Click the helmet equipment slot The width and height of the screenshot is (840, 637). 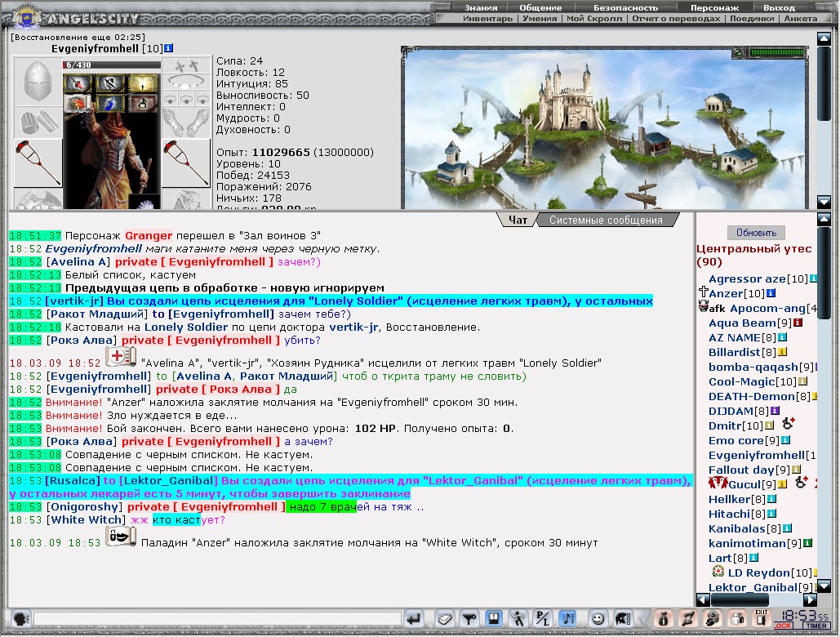pos(38,81)
